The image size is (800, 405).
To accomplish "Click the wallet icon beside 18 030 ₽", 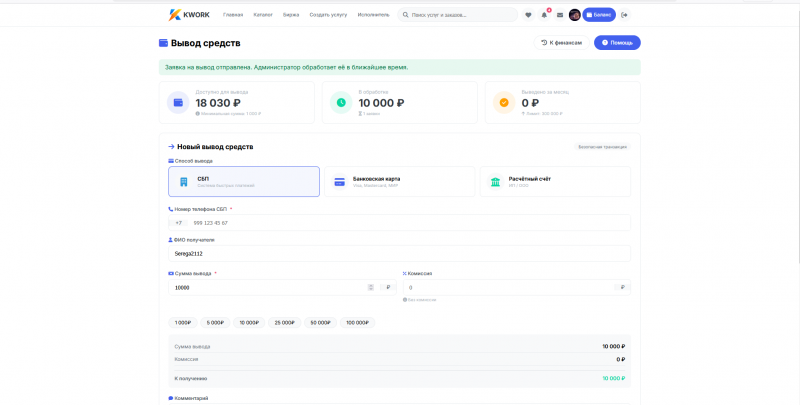I will pyautogui.click(x=178, y=103).
